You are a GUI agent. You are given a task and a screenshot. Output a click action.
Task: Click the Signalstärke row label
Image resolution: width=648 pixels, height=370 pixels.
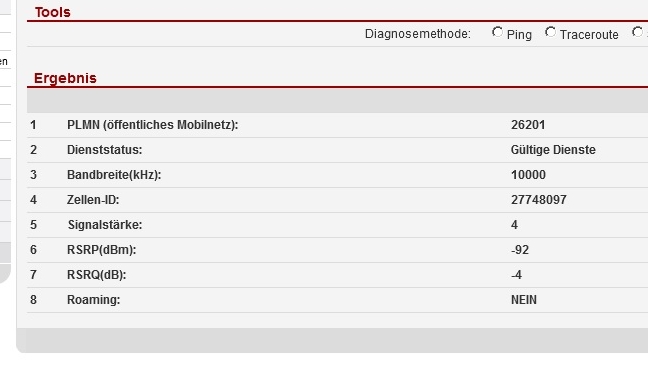tap(105, 225)
